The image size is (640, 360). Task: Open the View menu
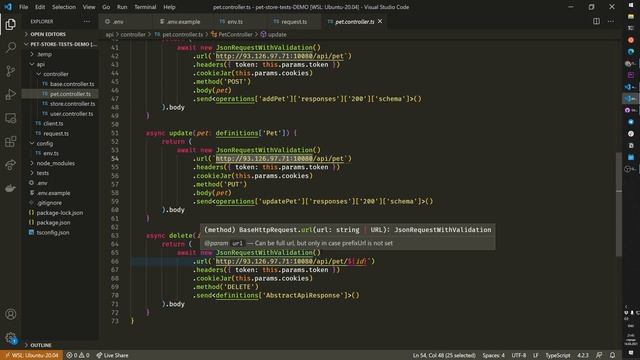[89, 7]
